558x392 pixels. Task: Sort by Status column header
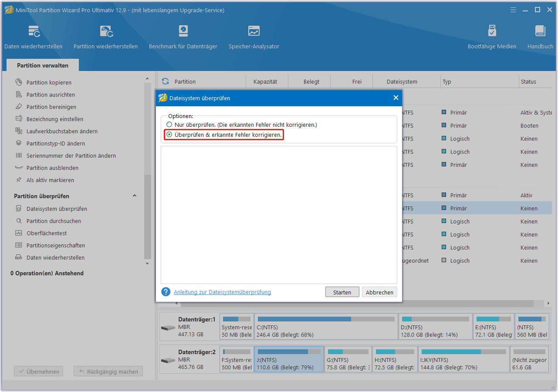point(528,81)
